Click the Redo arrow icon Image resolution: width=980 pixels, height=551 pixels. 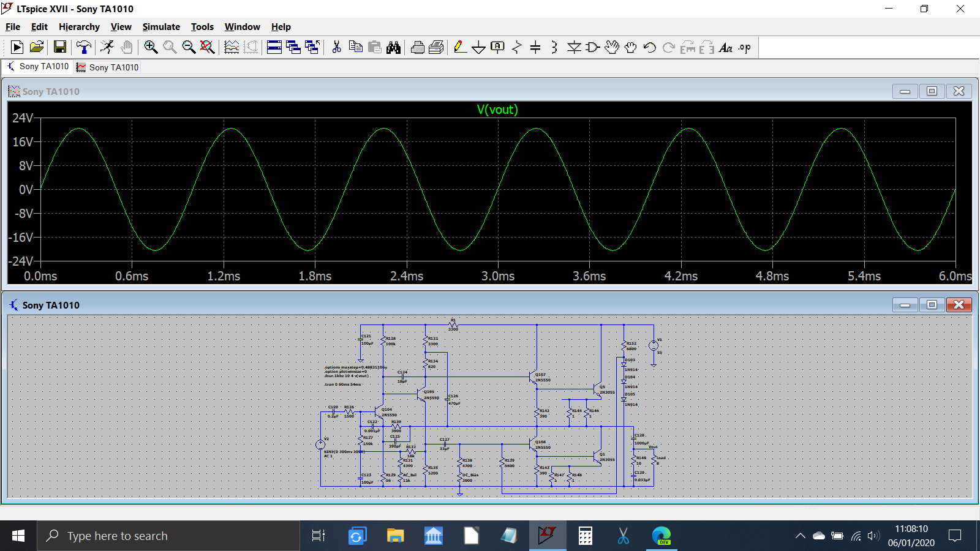coord(669,47)
